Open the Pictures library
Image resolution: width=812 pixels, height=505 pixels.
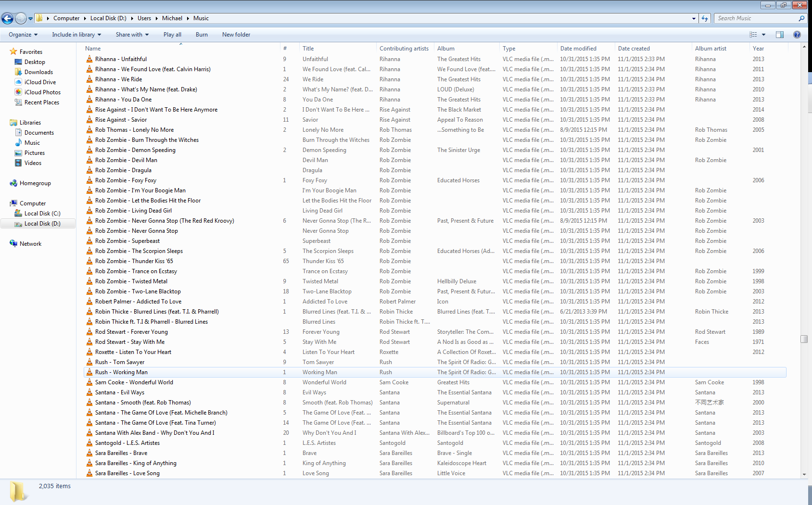click(x=35, y=153)
